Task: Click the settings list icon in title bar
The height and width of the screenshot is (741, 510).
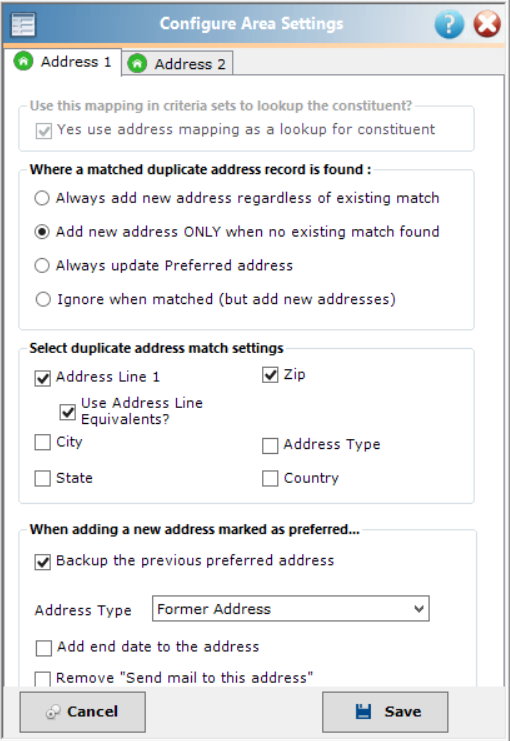Action: click(24, 24)
